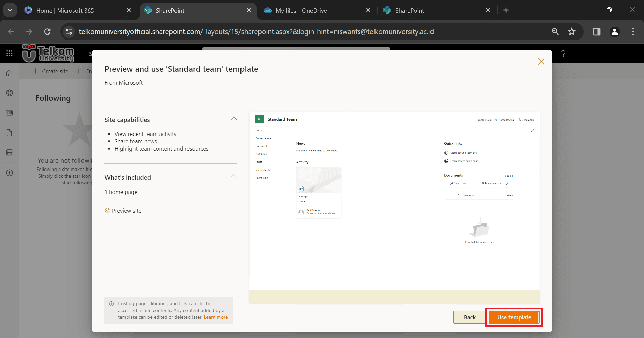Open a new browser tab
The height and width of the screenshot is (338, 644).
pyautogui.click(x=506, y=10)
